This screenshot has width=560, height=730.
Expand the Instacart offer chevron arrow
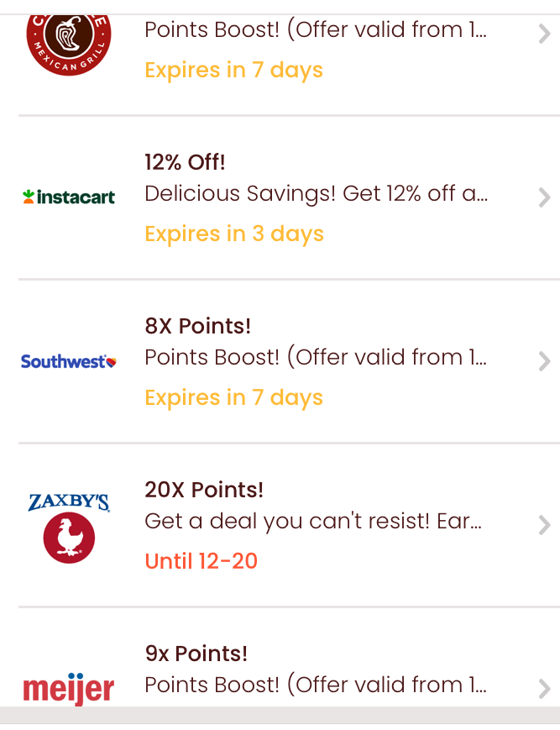(544, 197)
